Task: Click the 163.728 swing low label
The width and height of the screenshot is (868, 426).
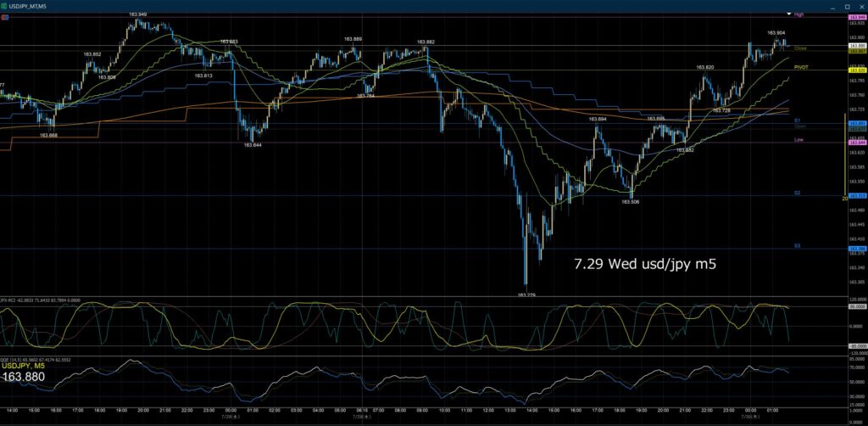Action: tap(721, 111)
